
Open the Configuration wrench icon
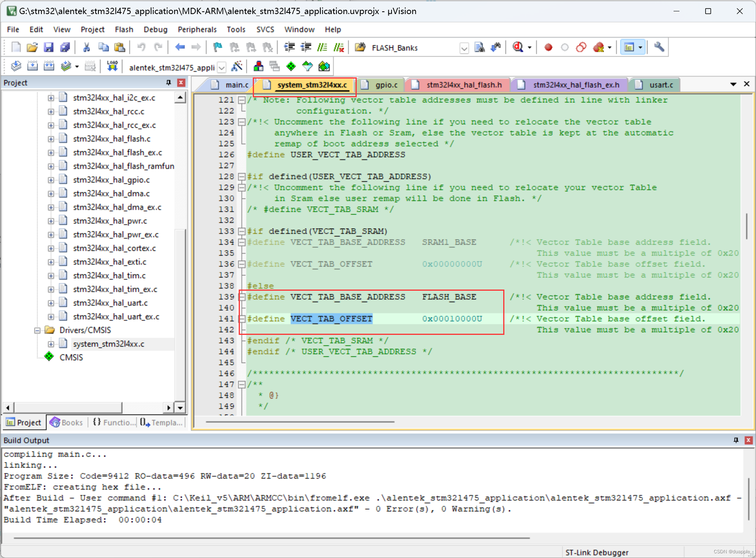tap(659, 47)
